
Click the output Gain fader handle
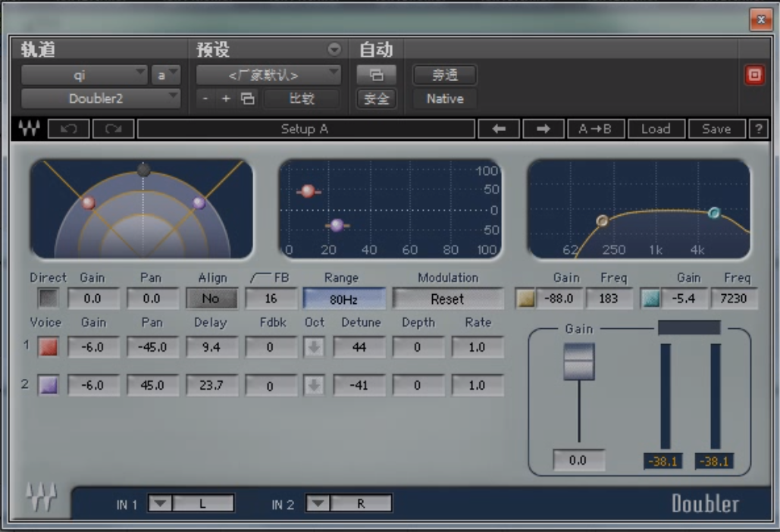click(578, 361)
